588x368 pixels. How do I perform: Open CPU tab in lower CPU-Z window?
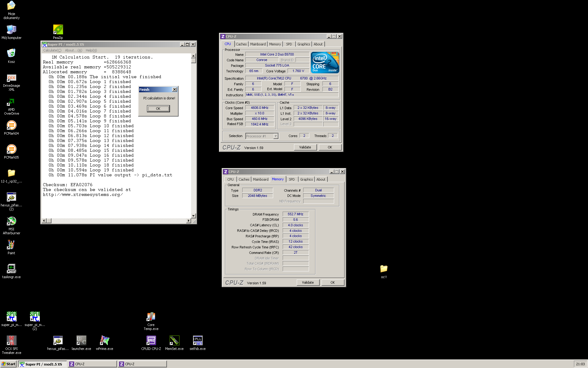tap(230, 179)
